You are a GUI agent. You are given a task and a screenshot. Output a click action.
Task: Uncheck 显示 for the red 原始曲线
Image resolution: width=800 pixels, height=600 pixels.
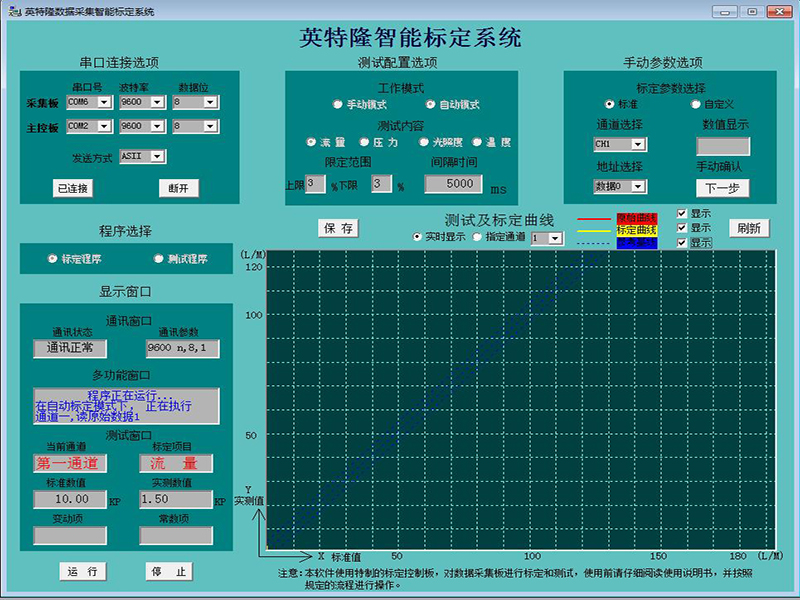point(682,213)
